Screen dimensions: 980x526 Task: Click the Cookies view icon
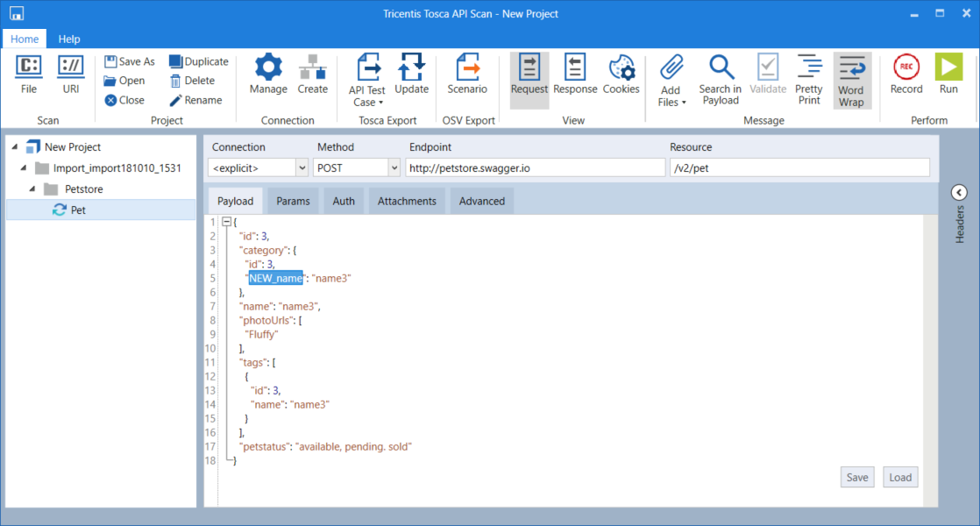(x=621, y=75)
